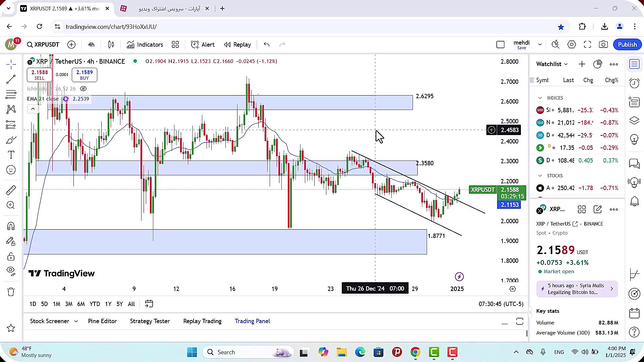Collapse the indicator legend arrow

[x=33, y=109]
